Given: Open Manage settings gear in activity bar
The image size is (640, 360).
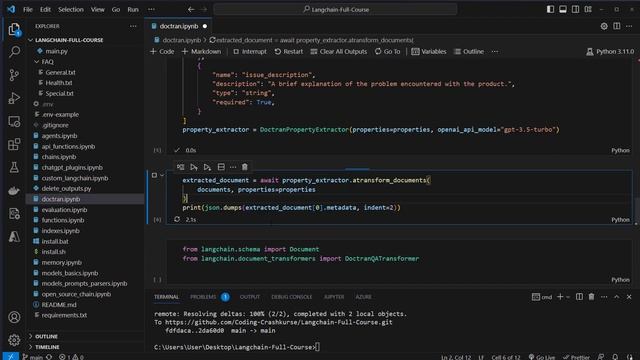Looking at the screenshot, I should pyautogui.click(x=14, y=340).
